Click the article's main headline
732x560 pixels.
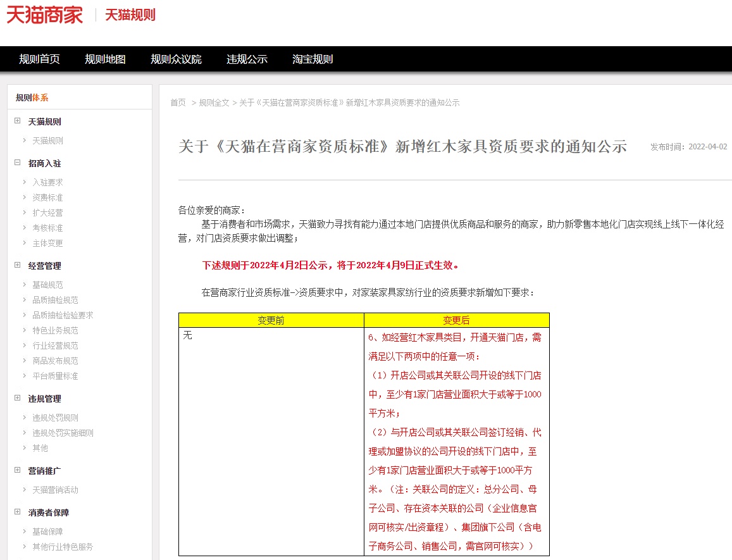pos(402,147)
